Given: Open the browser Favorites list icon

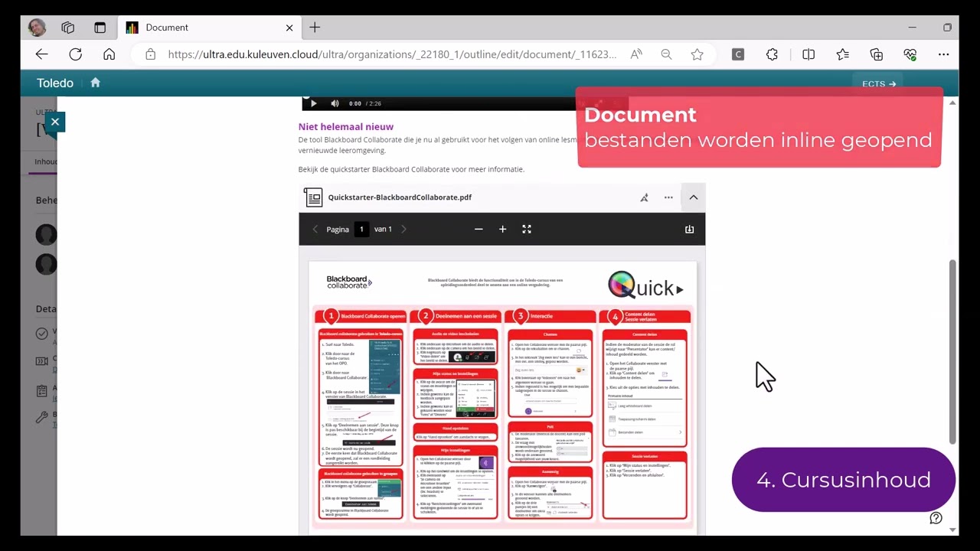Looking at the screenshot, I should pyautogui.click(x=843, y=54).
